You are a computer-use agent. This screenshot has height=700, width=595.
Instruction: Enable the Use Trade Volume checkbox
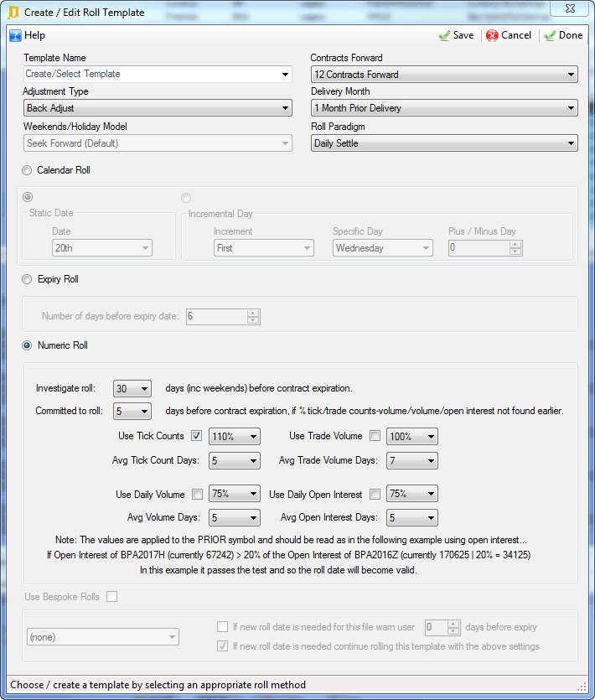point(375,436)
